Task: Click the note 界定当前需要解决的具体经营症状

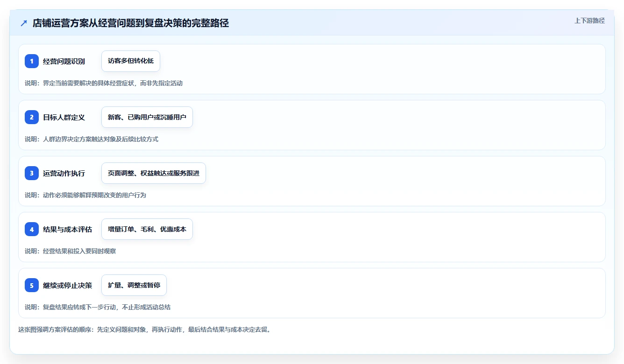Action: coord(89,83)
